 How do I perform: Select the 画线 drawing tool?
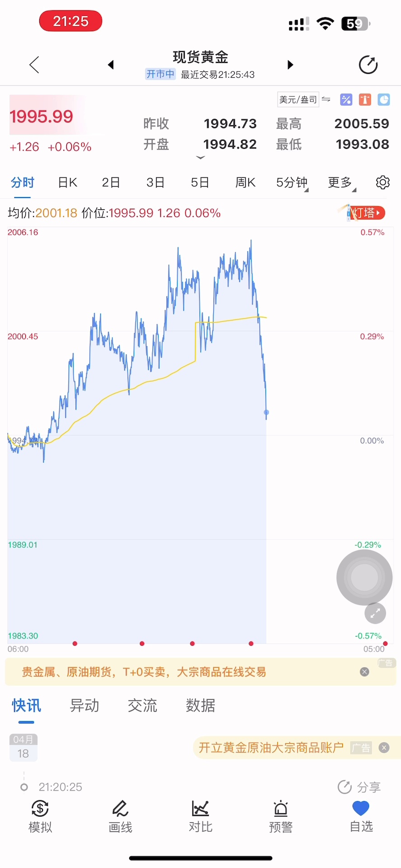tap(120, 816)
